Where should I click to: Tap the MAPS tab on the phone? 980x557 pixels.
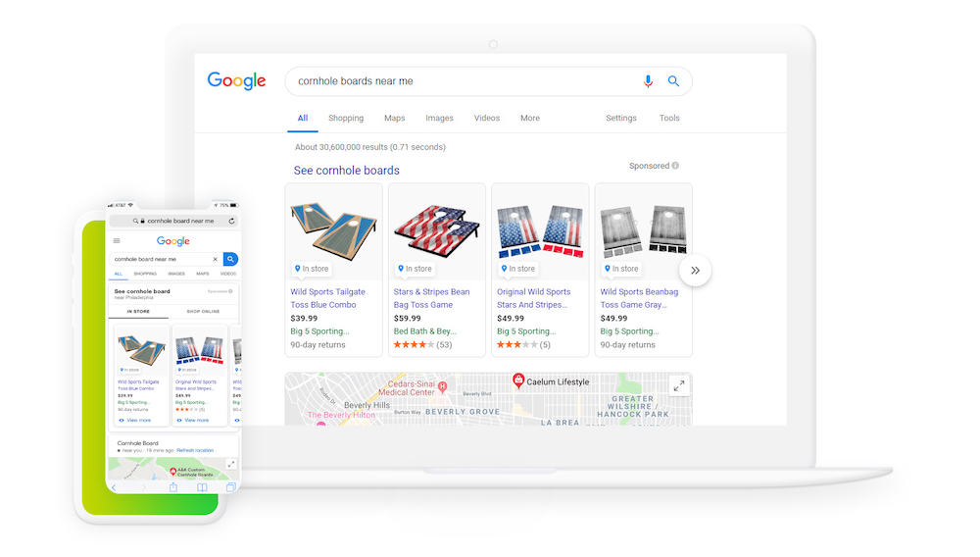click(x=203, y=274)
